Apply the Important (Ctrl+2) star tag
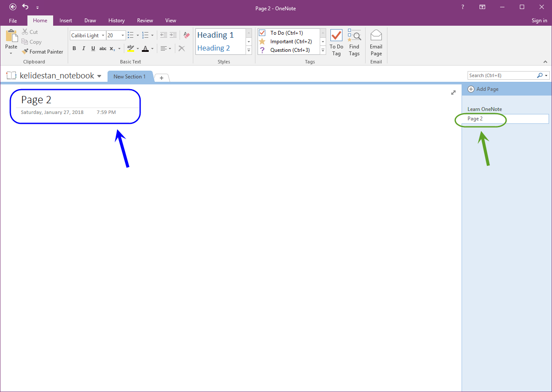The height and width of the screenshot is (392, 552). 289,42
